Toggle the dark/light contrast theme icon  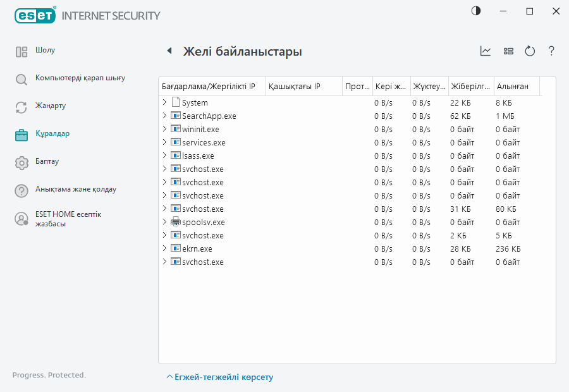coord(475,11)
